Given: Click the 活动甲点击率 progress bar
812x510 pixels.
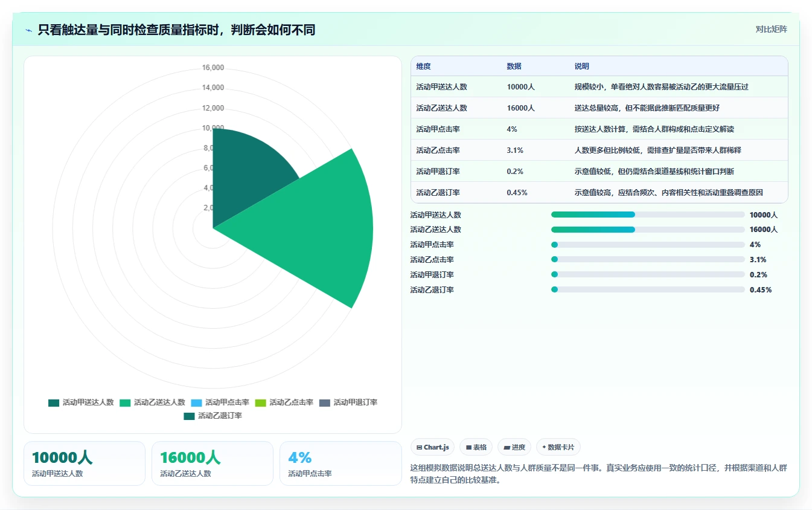Looking at the screenshot, I should coord(648,245).
